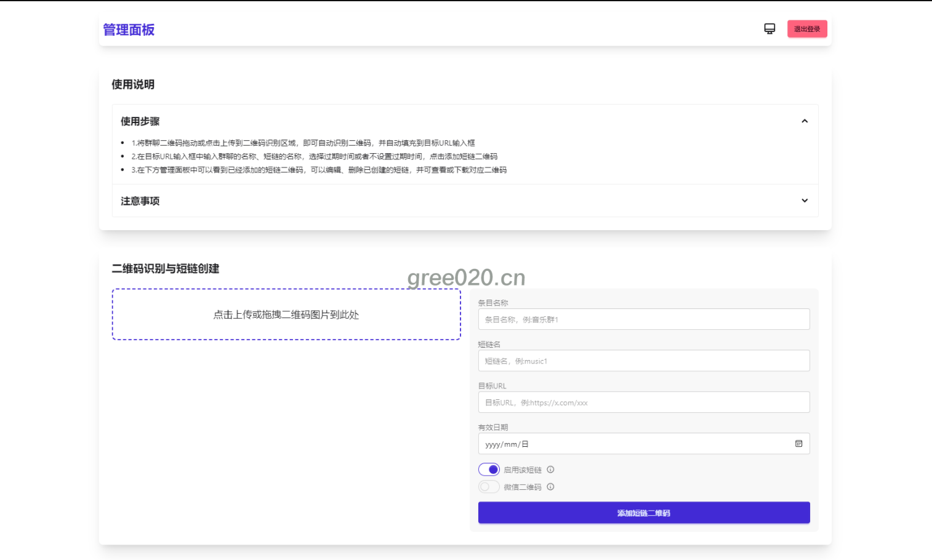Click the 微信二维码 label text
This screenshot has height=560, width=932.
(x=523, y=487)
